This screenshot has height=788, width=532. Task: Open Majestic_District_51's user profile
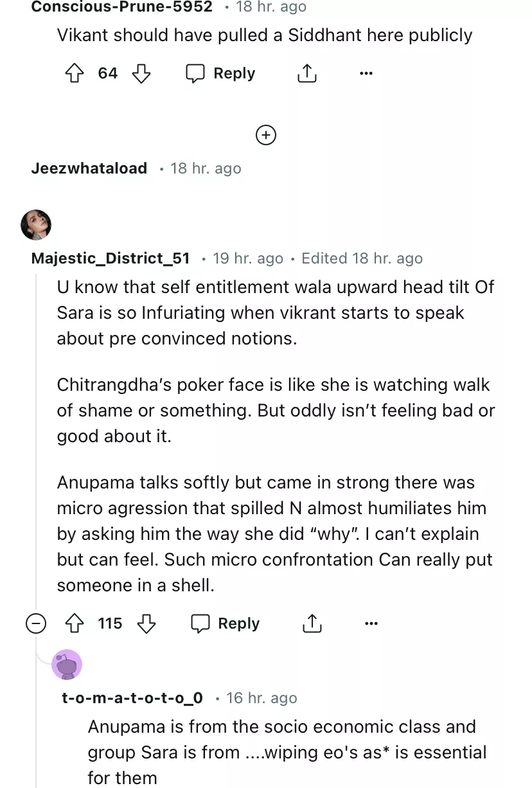click(x=111, y=258)
